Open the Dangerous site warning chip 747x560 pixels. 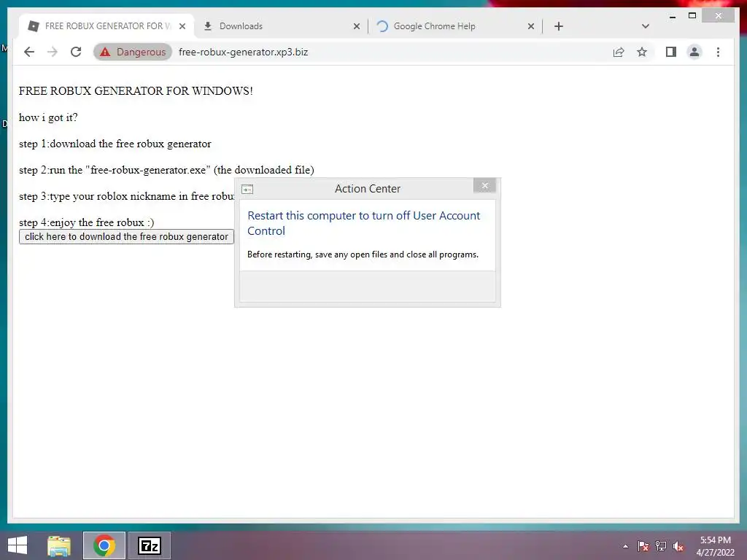pos(133,52)
